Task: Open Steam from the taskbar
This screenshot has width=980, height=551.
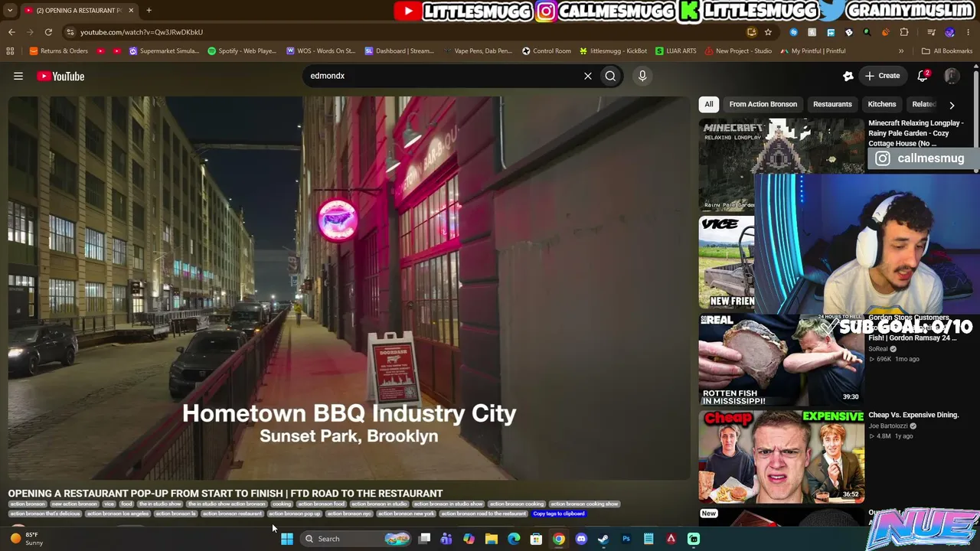Action: pos(603,539)
